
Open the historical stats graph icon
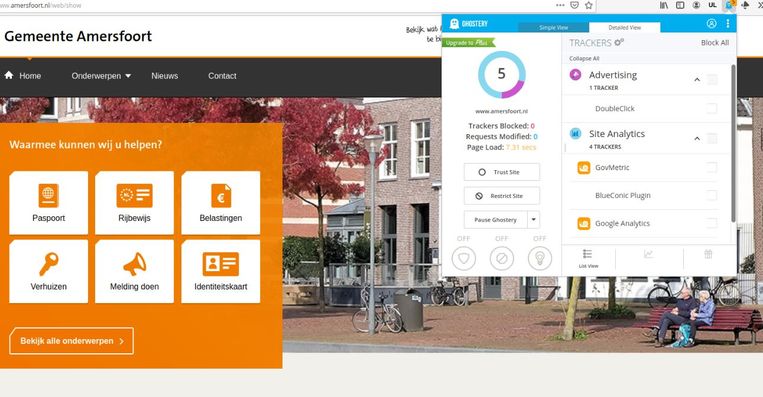[x=648, y=254]
